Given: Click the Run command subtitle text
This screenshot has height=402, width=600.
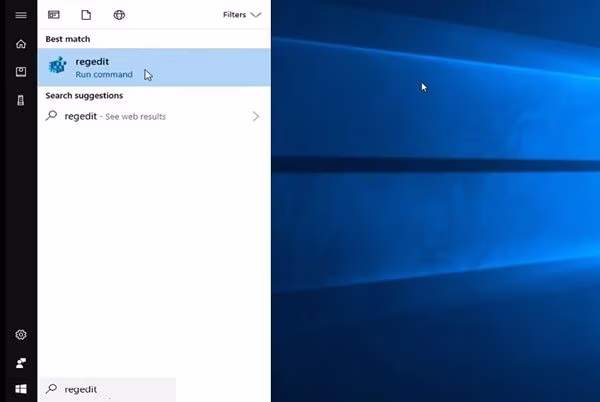Looking at the screenshot, I should click(104, 75).
